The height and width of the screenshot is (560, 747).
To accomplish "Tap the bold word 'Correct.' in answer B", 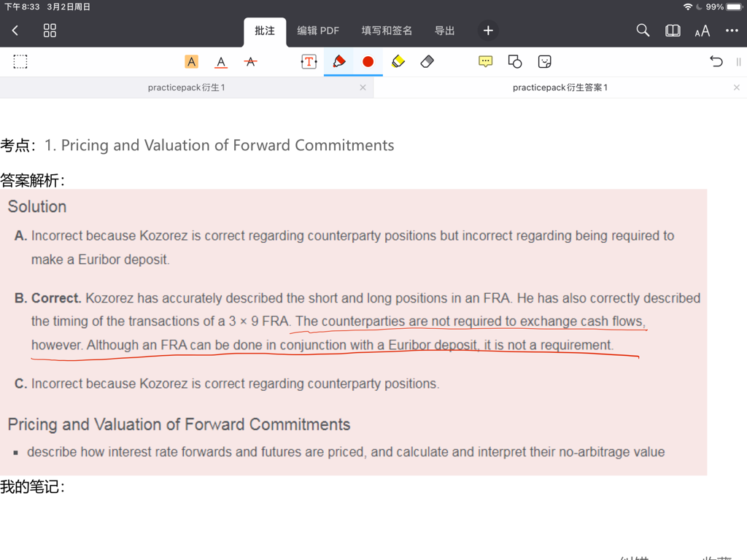I will point(56,298).
